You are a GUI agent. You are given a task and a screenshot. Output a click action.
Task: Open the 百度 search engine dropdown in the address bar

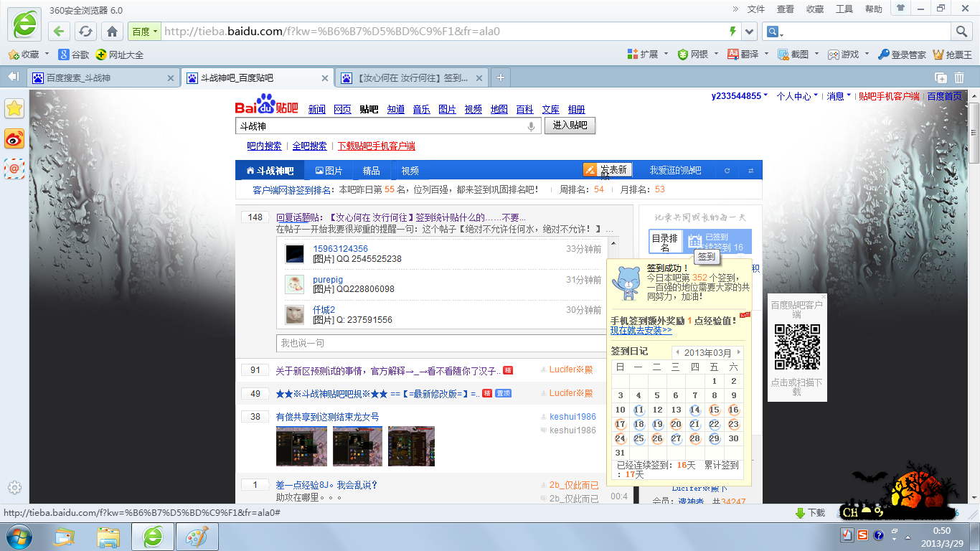click(x=143, y=32)
